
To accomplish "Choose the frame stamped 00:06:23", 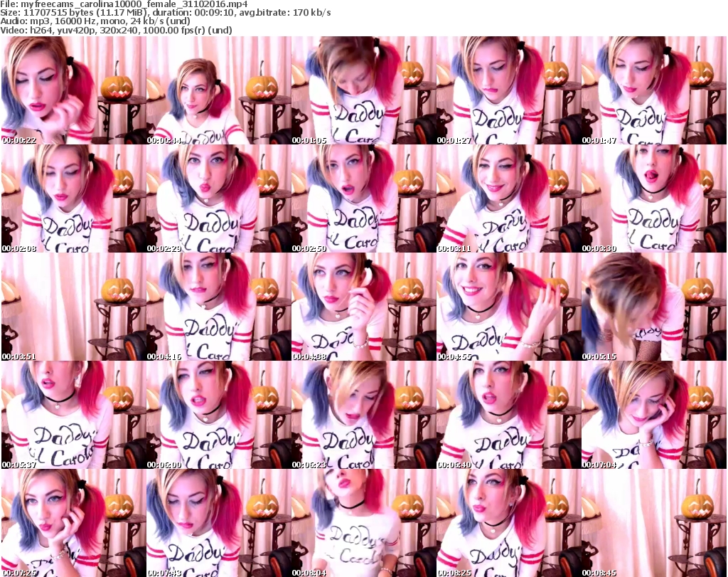I will point(363,415).
